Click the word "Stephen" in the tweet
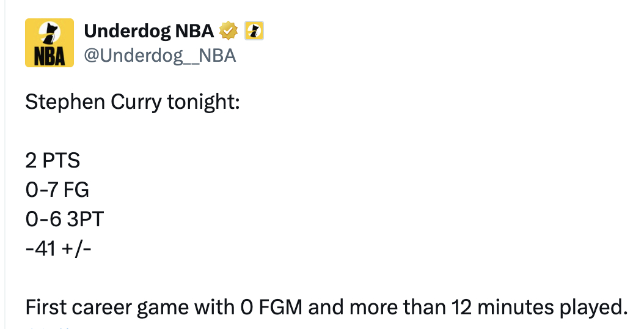The width and height of the screenshot is (644, 329). point(65,102)
